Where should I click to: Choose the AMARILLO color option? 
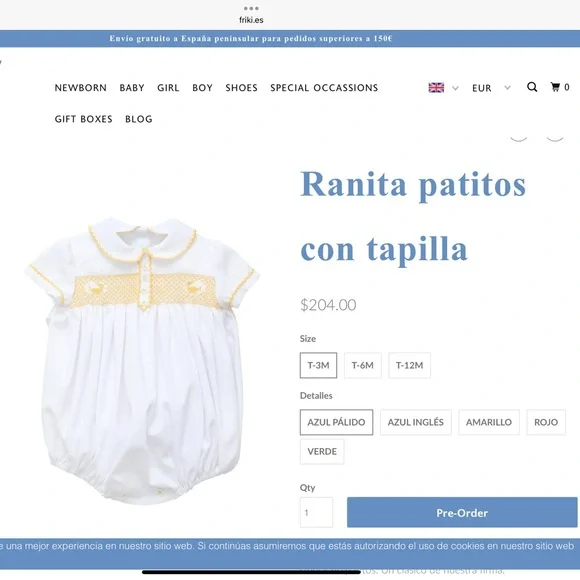489,422
